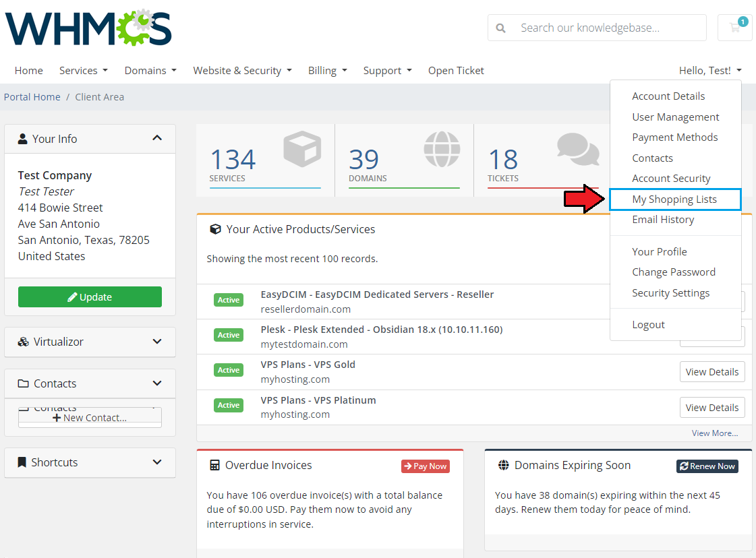Image resolution: width=756 pixels, height=558 pixels.
Task: Open the 134 Services tile
Action: click(x=265, y=161)
